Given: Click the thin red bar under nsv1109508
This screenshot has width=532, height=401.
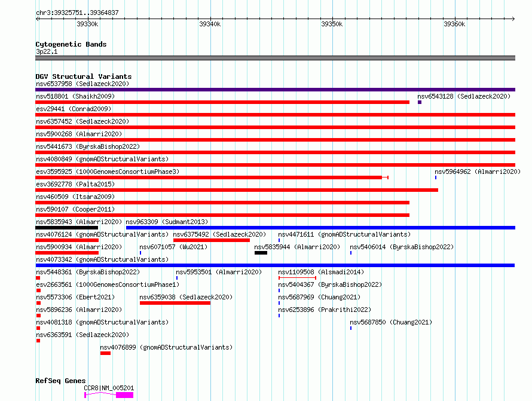Looking at the screenshot, I should click(x=297, y=278).
